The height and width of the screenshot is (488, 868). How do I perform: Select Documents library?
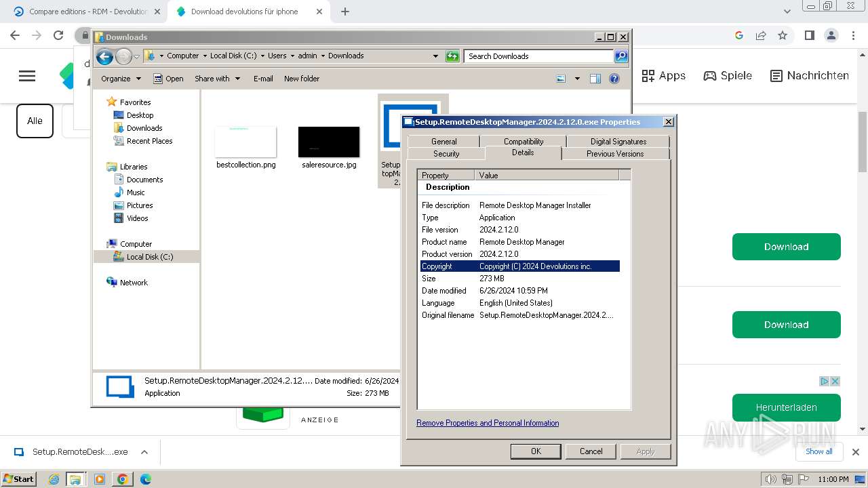coord(144,180)
